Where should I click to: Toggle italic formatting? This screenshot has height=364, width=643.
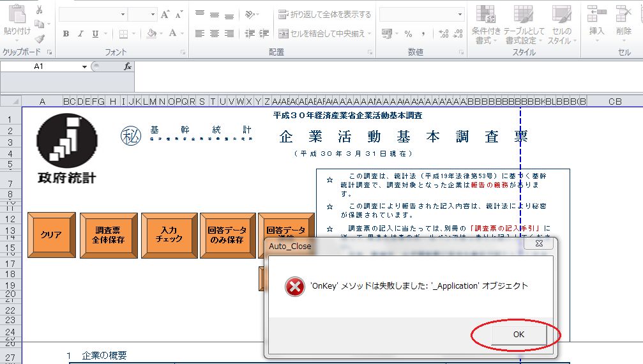click(x=80, y=34)
